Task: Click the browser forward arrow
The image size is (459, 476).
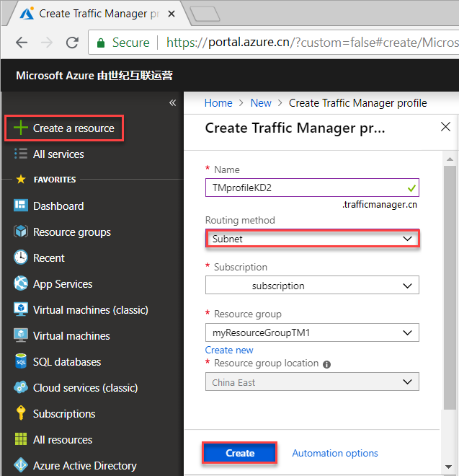Action: [x=47, y=43]
